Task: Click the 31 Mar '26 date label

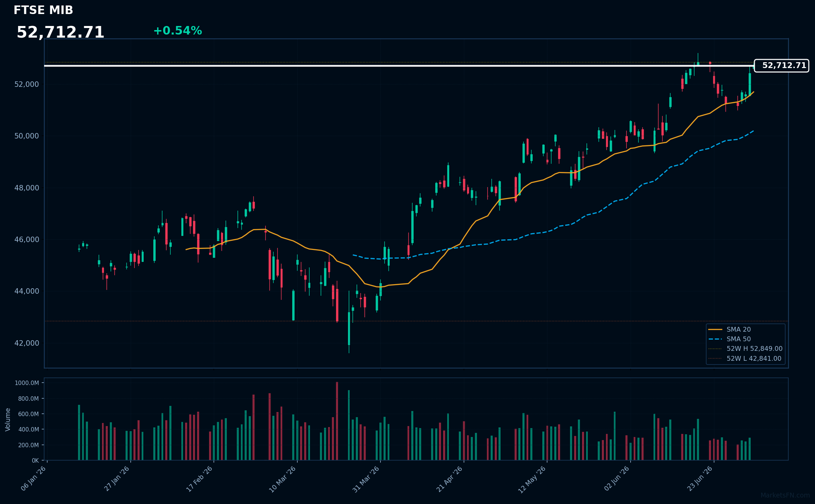Action: (x=366, y=479)
